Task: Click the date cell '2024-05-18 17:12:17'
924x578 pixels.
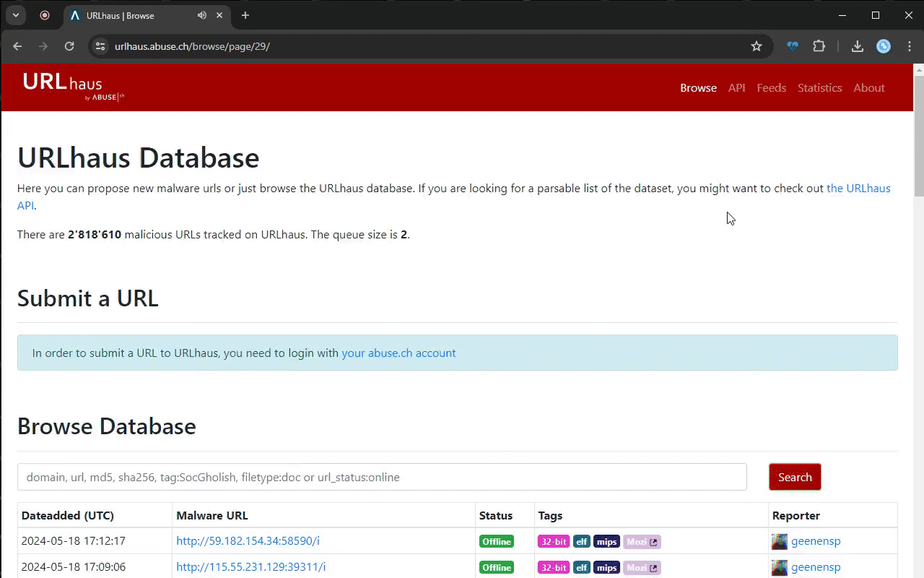Action: click(x=74, y=540)
